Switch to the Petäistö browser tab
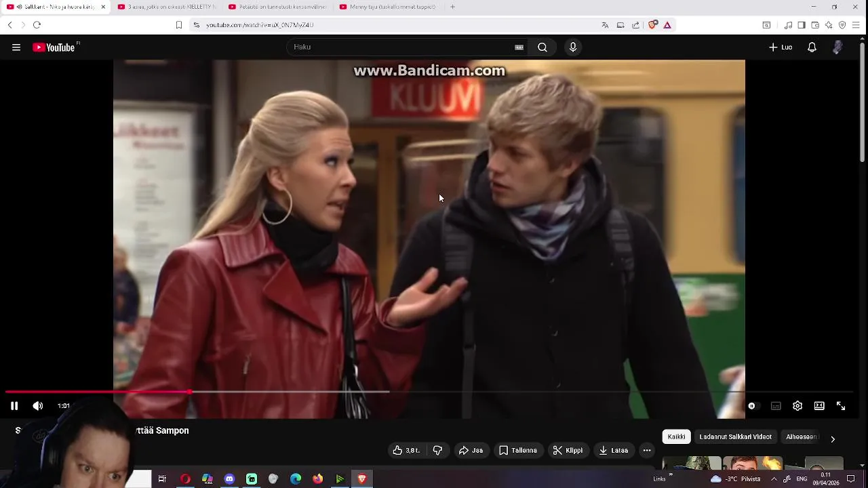The height and width of the screenshot is (488, 868). coord(277,7)
